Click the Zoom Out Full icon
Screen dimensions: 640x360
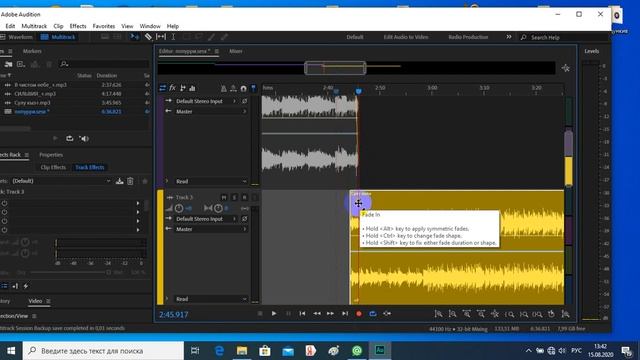point(495,314)
